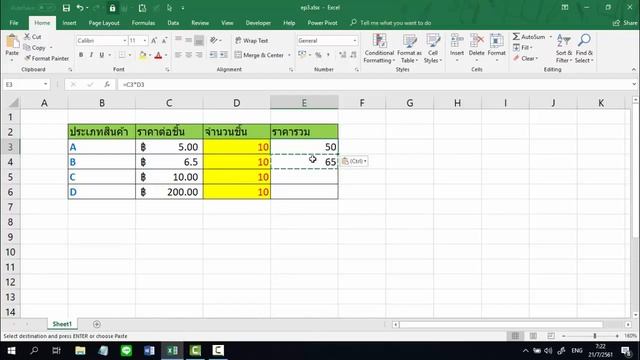Open Sort & Filter menu

pos(564,48)
